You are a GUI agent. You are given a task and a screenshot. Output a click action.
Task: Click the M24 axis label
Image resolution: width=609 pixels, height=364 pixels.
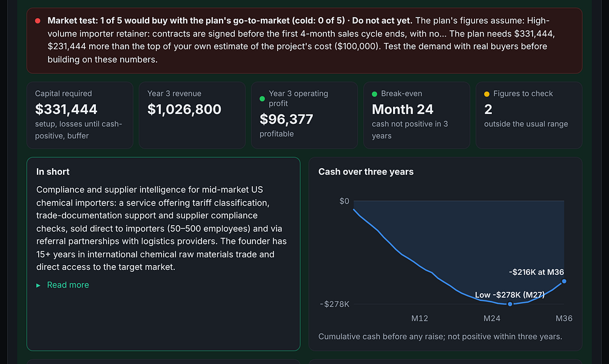[492, 318]
